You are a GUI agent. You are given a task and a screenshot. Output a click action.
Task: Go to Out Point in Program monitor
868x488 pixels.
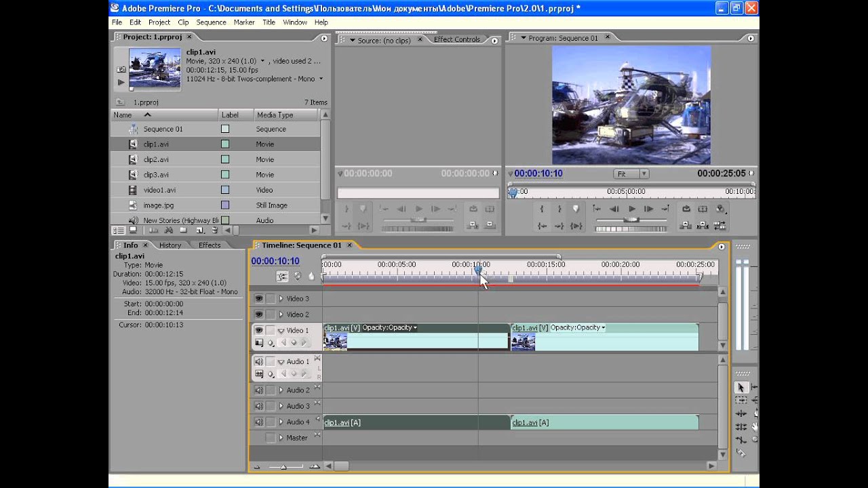tap(559, 226)
